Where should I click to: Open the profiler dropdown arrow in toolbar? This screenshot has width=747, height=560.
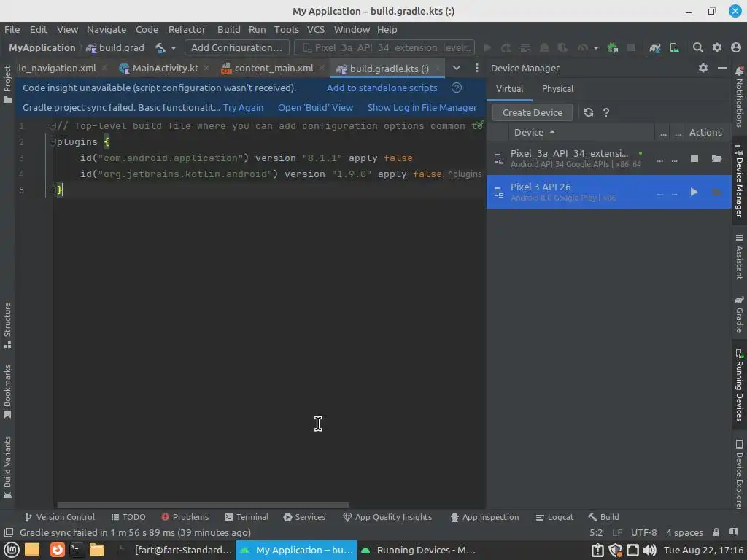(x=595, y=47)
